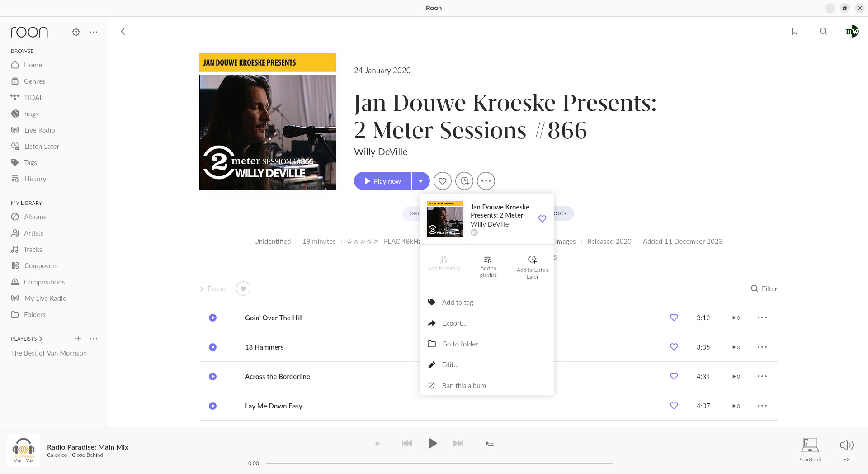The image size is (868, 474).
Task: Click the play queue icon
Action: pos(490,443)
